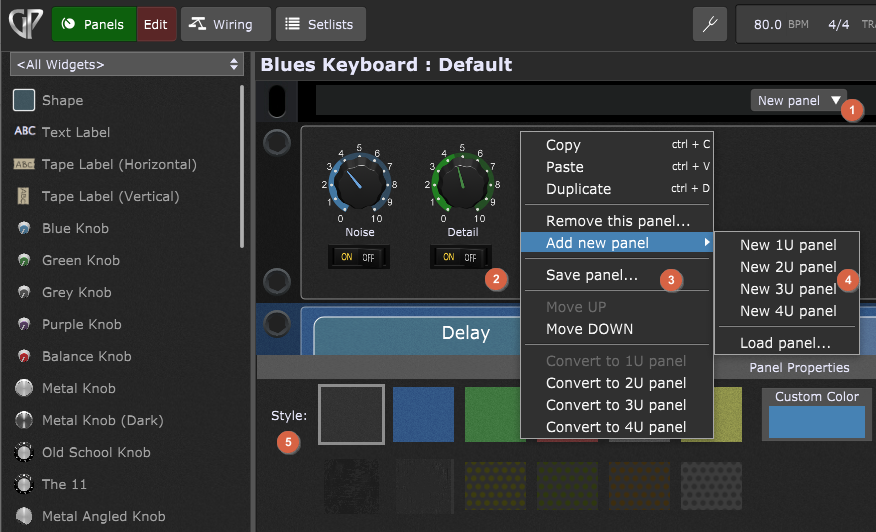Click the Custom Color blue swatch
876x532 pixels.
pos(817,422)
